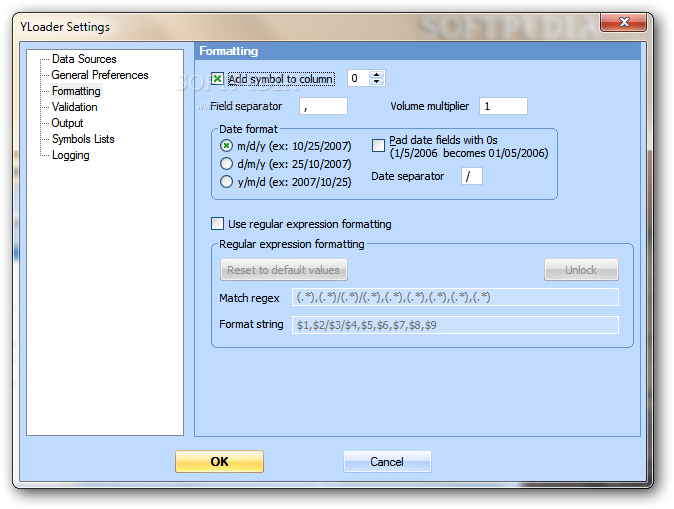Open Data Sources settings page
The height and width of the screenshot is (509, 674).
tap(84, 59)
